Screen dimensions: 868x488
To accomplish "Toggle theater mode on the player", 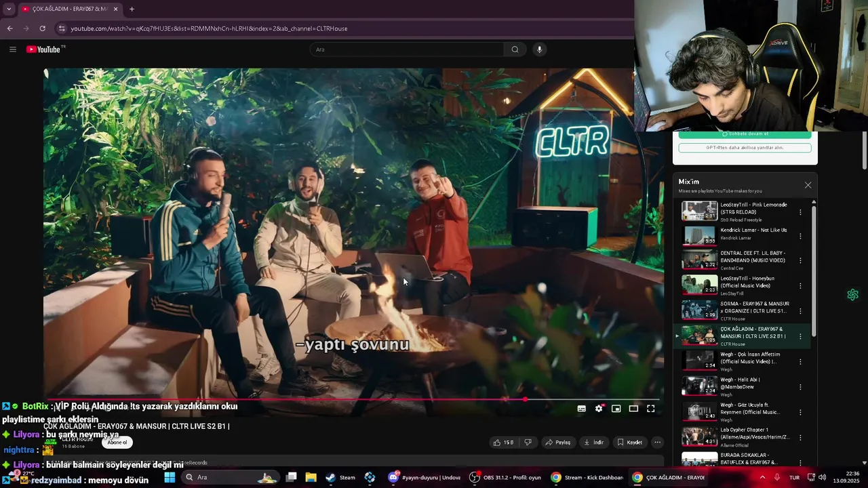I will [x=633, y=409].
